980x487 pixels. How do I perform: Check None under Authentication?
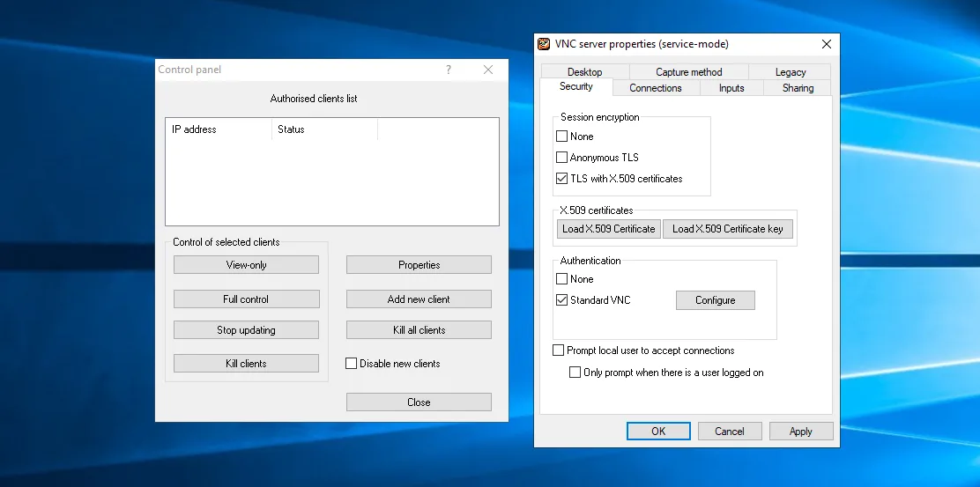[x=562, y=279]
